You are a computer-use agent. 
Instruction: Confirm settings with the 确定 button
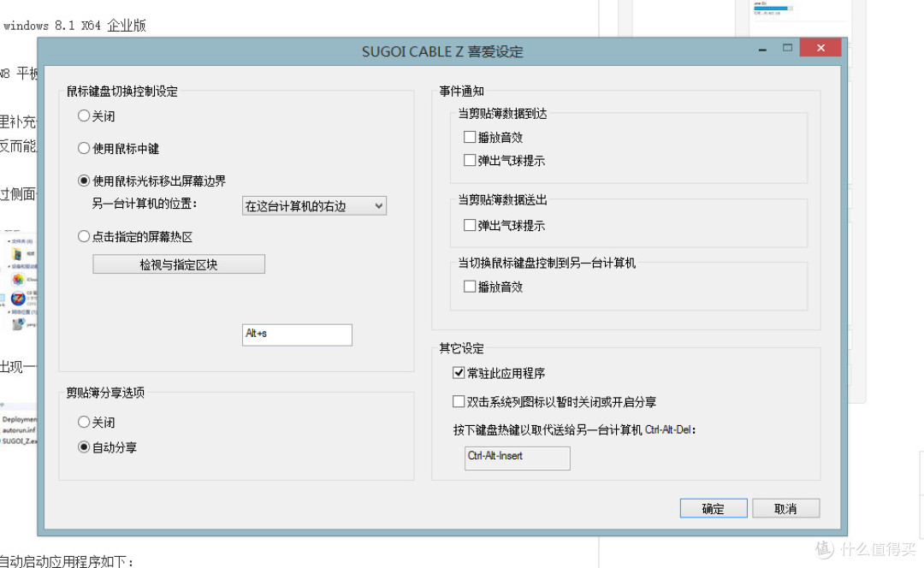[x=714, y=508]
